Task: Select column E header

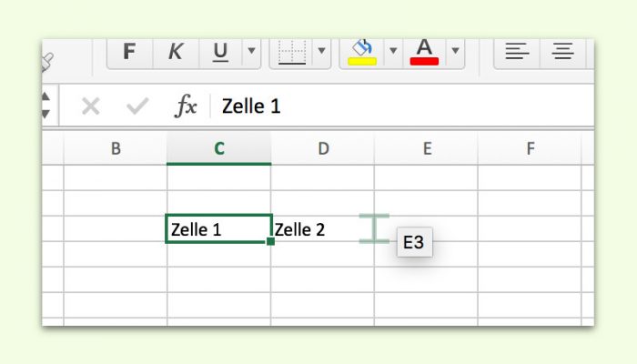Action: pyautogui.click(x=427, y=148)
